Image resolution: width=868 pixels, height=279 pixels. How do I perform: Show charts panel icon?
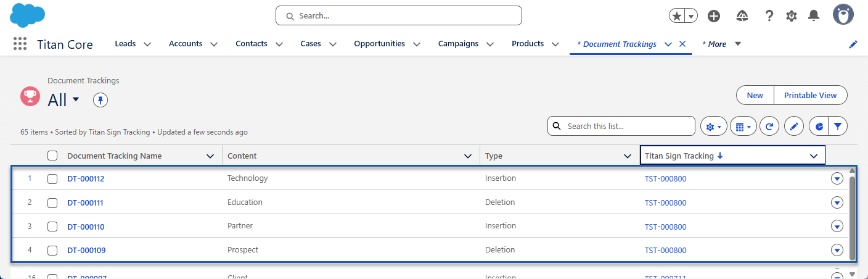point(819,127)
